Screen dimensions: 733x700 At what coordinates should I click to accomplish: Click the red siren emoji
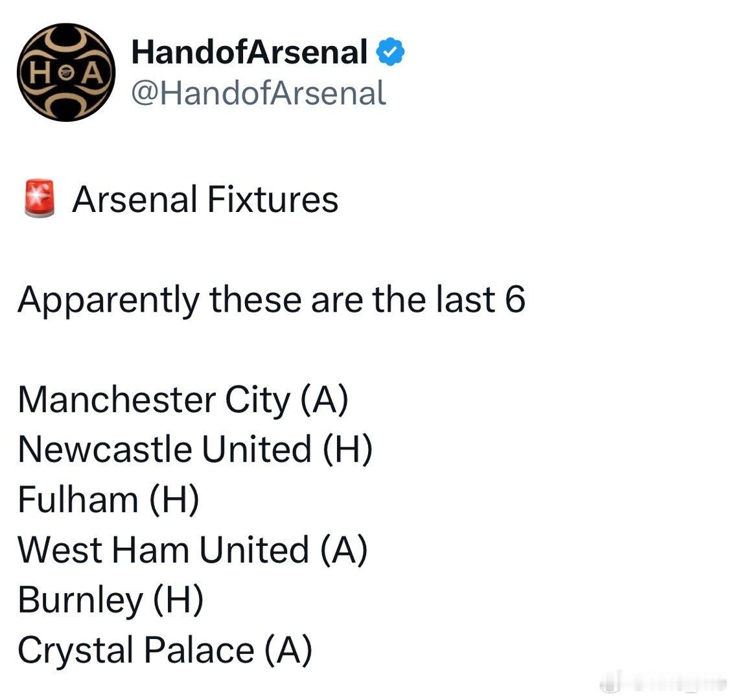[x=40, y=199]
